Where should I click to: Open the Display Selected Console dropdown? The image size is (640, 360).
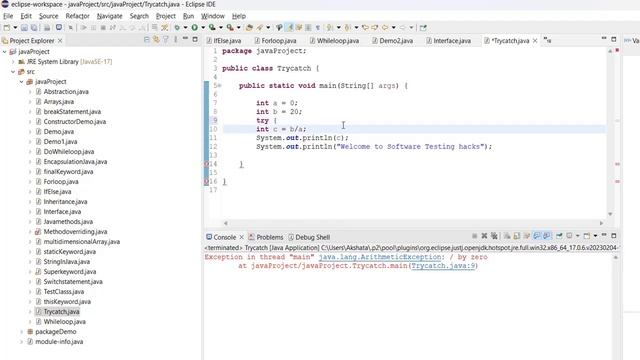[577, 236]
